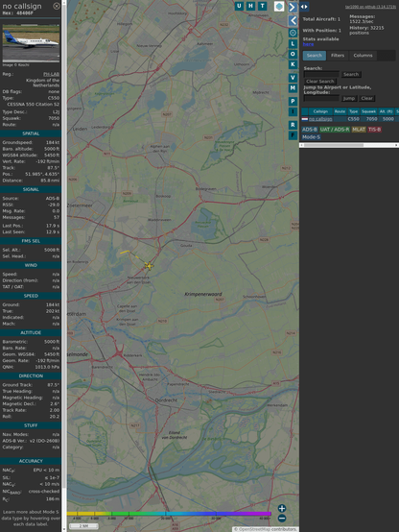Open the map layer selector icon

pyautogui.click(x=279, y=6)
